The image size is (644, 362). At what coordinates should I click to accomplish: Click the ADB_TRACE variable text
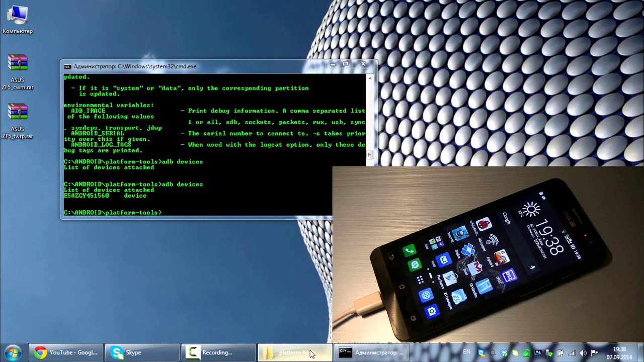click(88, 111)
